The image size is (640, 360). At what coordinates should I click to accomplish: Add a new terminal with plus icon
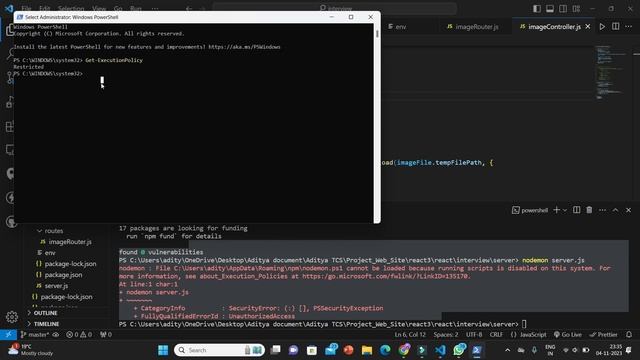click(556, 210)
